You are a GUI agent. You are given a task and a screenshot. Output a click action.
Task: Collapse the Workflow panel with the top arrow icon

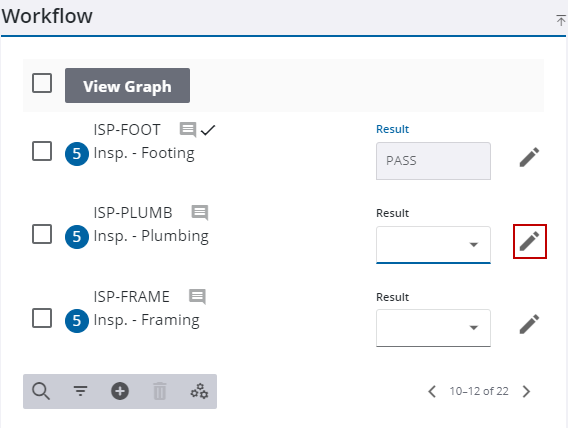tap(561, 20)
